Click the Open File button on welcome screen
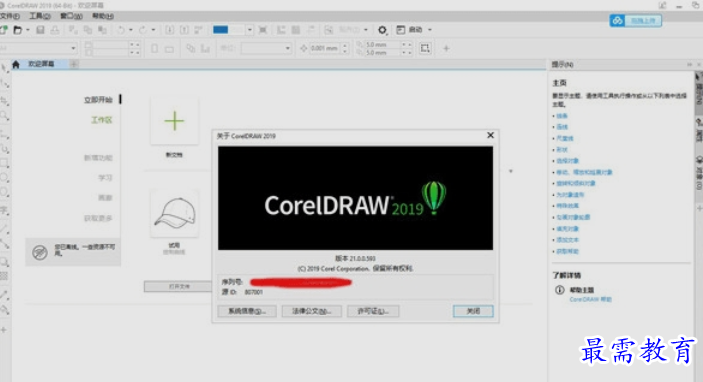703x382 pixels. pos(178,286)
